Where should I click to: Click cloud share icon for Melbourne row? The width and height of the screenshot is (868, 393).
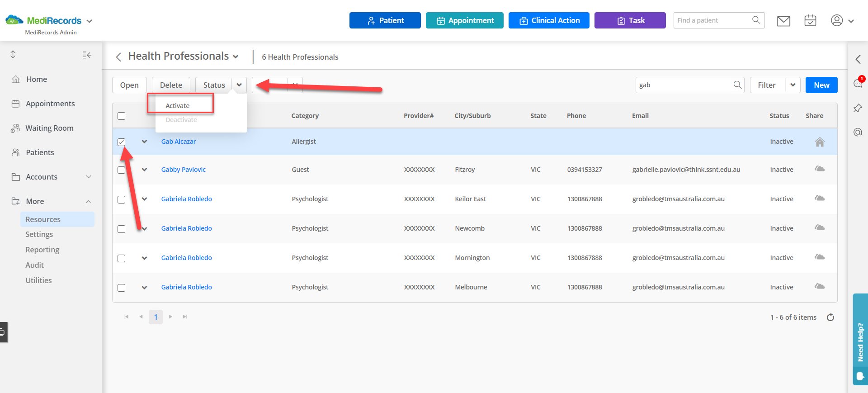pos(820,286)
